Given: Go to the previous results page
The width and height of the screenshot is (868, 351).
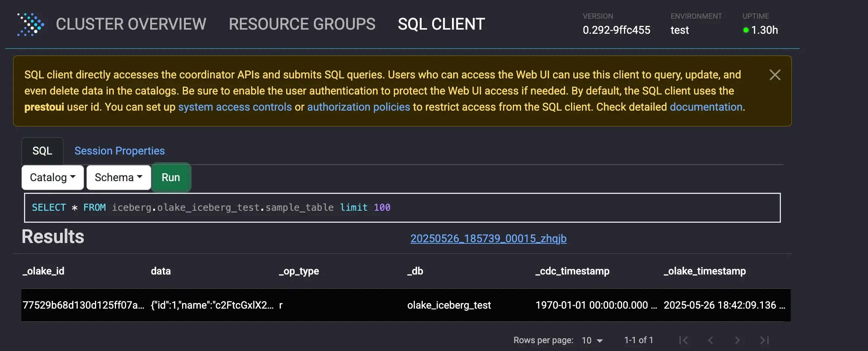Looking at the screenshot, I should tap(710, 340).
